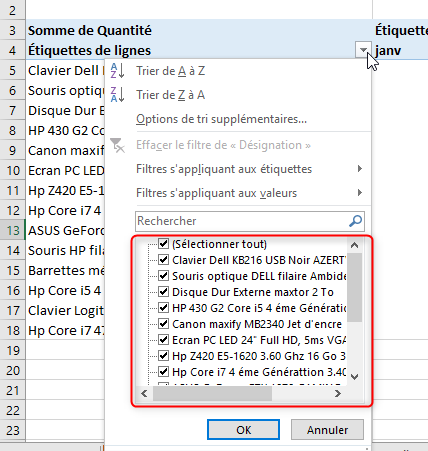Sort with the A to Z icon
Viewport: 428px width, 451px height.
pyautogui.click(x=117, y=71)
